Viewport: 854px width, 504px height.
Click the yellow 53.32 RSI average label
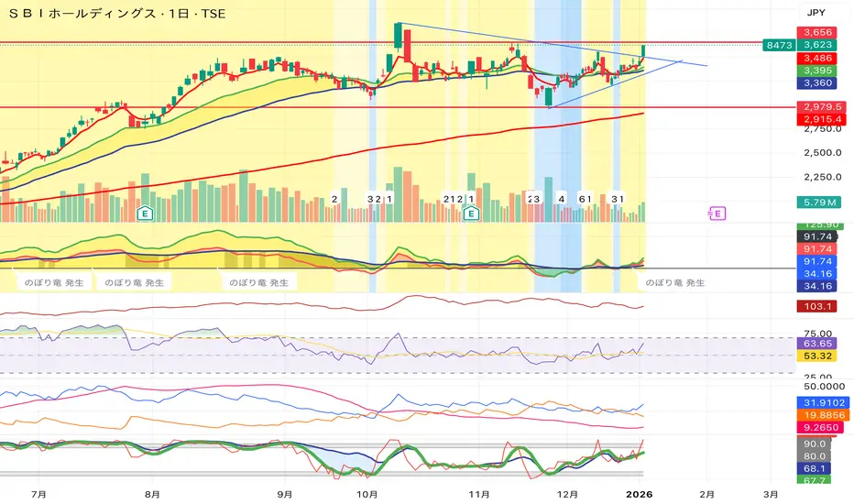tap(817, 356)
